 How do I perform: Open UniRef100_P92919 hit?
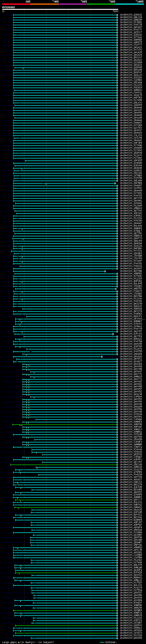131,87
